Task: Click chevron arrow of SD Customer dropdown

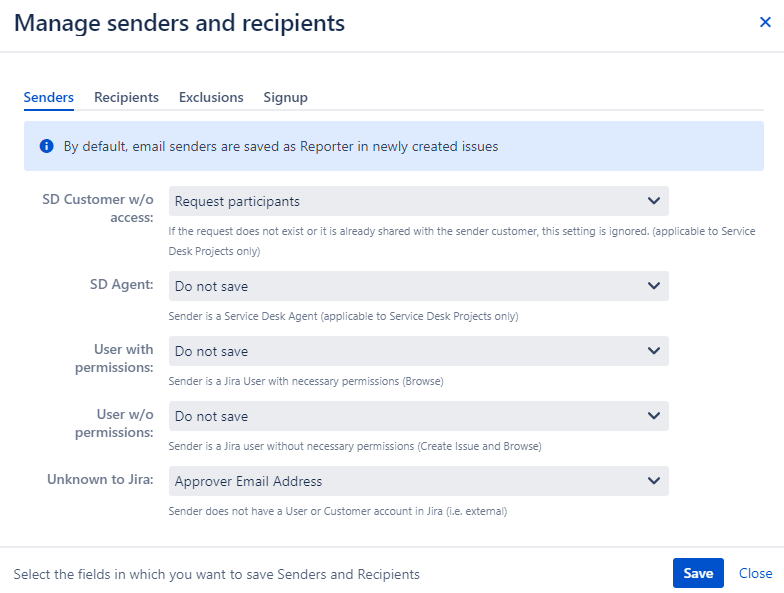Action: (x=654, y=201)
